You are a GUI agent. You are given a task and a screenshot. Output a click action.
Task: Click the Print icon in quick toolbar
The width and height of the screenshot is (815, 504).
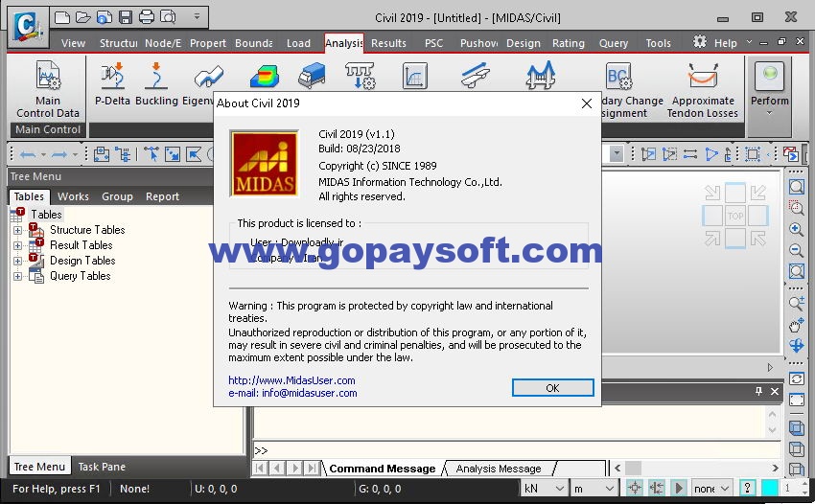click(x=147, y=17)
